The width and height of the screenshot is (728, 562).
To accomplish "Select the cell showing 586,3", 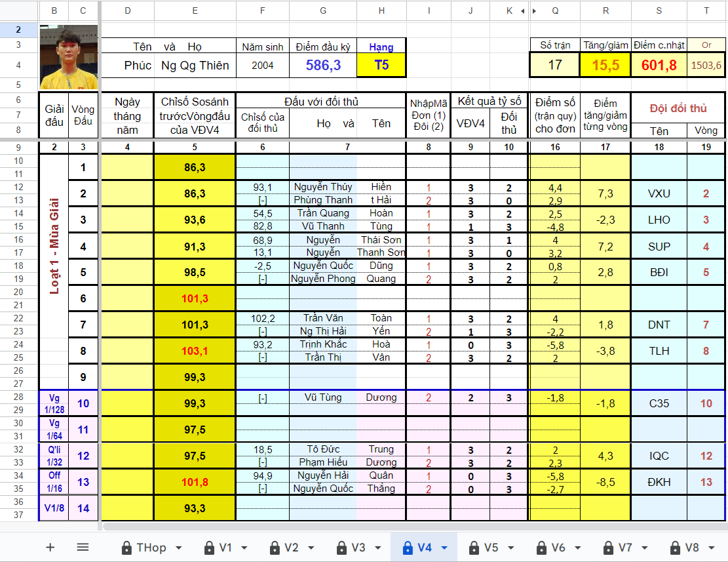I will pos(323,65).
